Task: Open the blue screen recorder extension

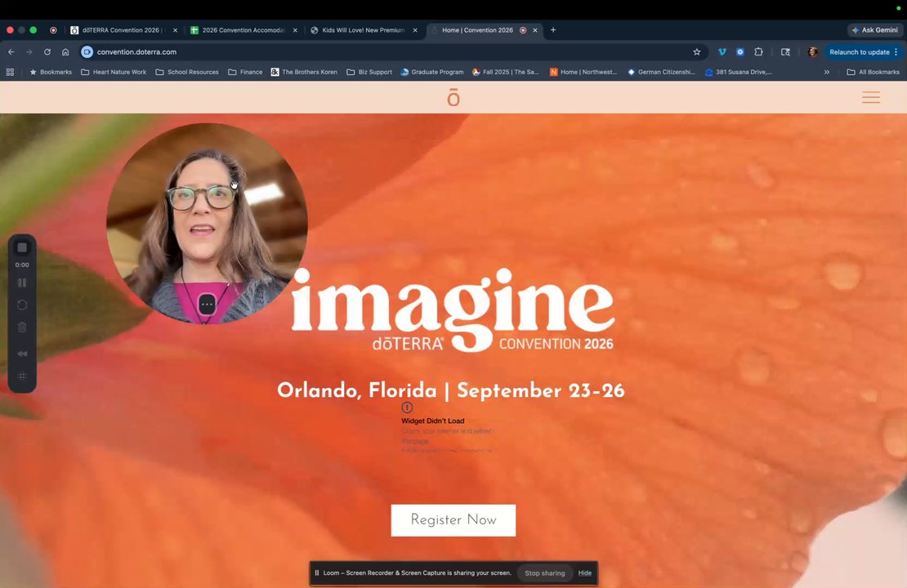Action: click(x=739, y=52)
